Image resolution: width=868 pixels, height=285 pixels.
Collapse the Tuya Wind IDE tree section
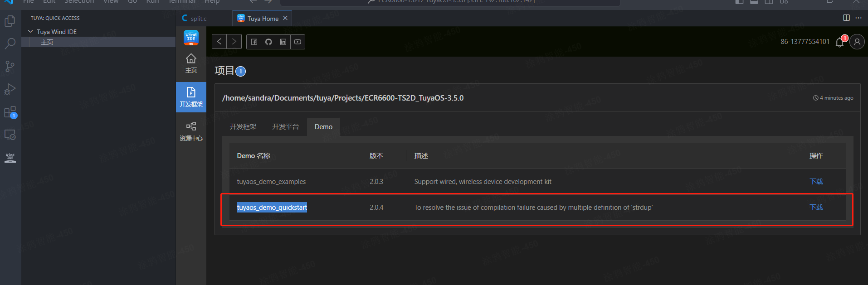[30, 32]
